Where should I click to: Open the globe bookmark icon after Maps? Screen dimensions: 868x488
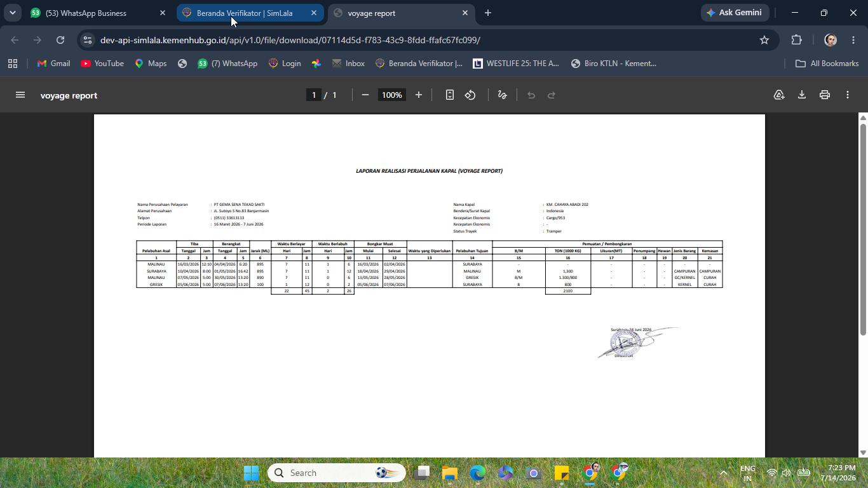coord(182,64)
